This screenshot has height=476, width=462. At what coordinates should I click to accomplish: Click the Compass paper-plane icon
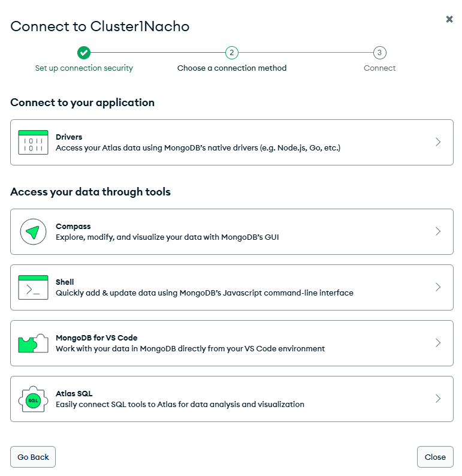pyautogui.click(x=33, y=231)
